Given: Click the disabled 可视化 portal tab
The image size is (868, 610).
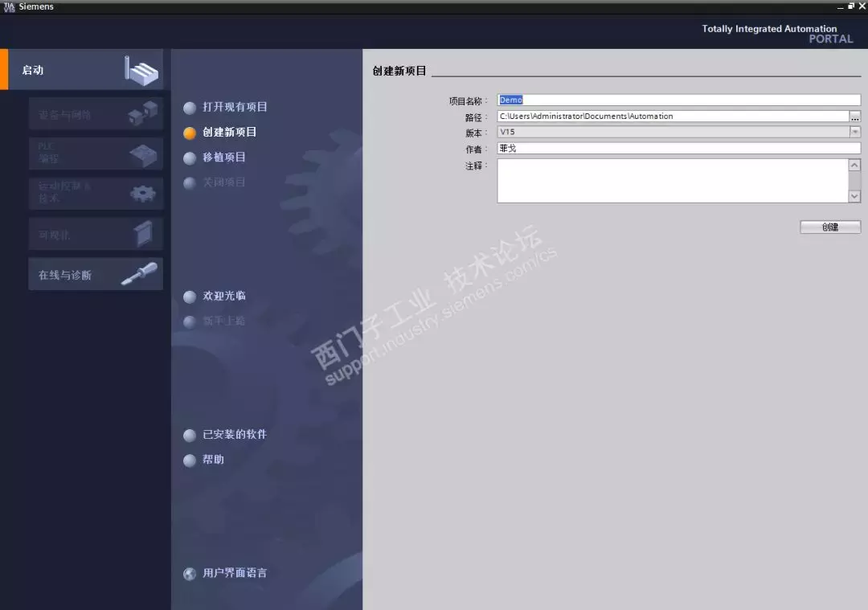Looking at the screenshot, I should 95,234.
